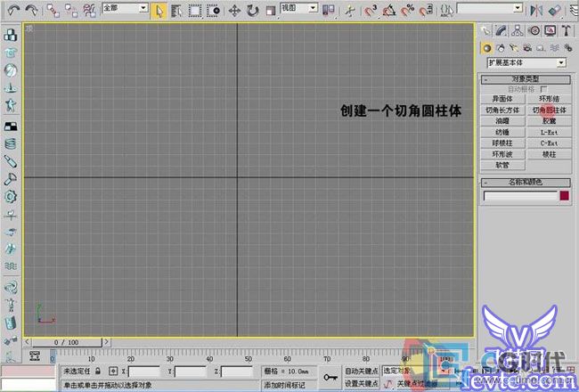Toggle the selection lock padlock icon

coord(98,371)
